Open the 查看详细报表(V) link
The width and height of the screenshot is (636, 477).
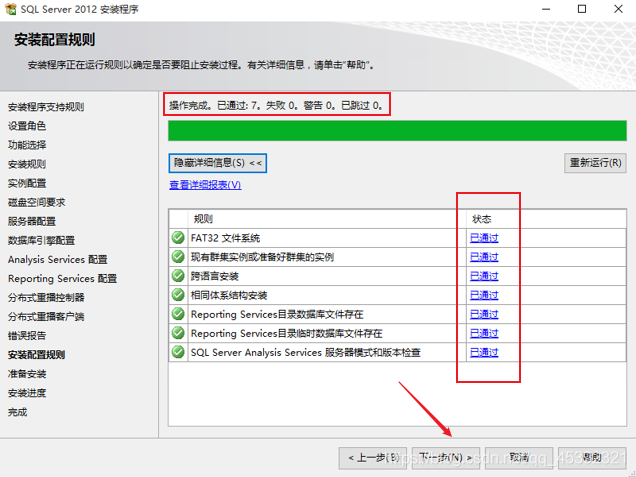205,185
